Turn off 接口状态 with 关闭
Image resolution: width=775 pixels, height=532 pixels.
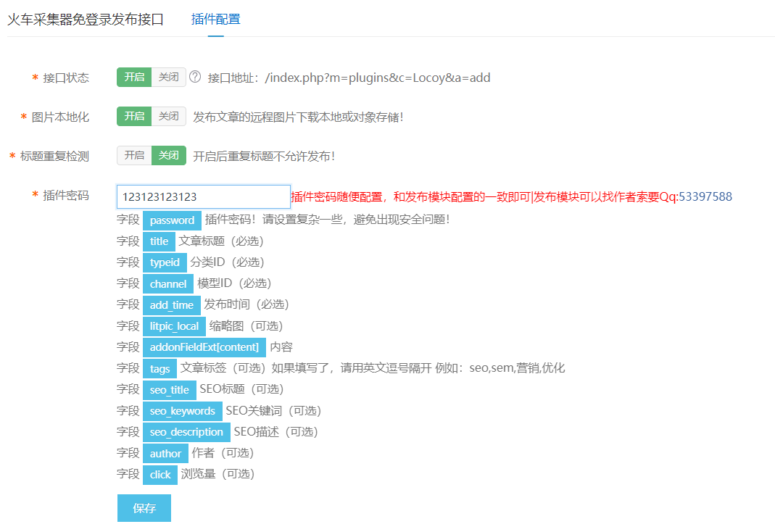[x=168, y=77]
